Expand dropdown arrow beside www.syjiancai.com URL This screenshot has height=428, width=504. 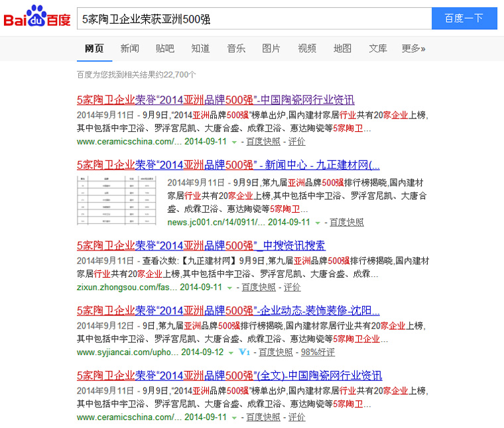pos(231,353)
